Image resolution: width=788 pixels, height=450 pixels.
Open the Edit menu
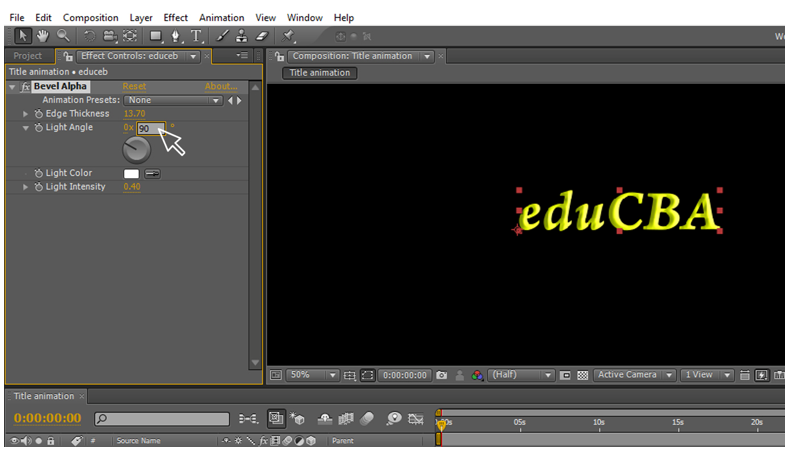pyautogui.click(x=43, y=18)
